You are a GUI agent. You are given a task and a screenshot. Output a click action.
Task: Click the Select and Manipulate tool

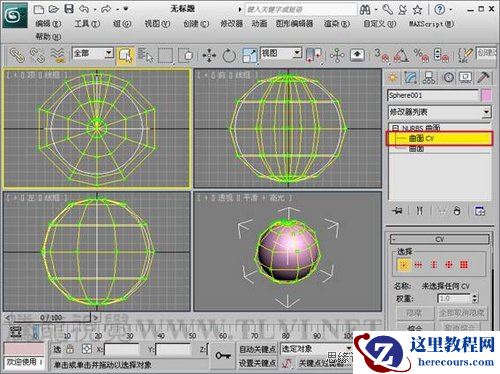(x=337, y=55)
